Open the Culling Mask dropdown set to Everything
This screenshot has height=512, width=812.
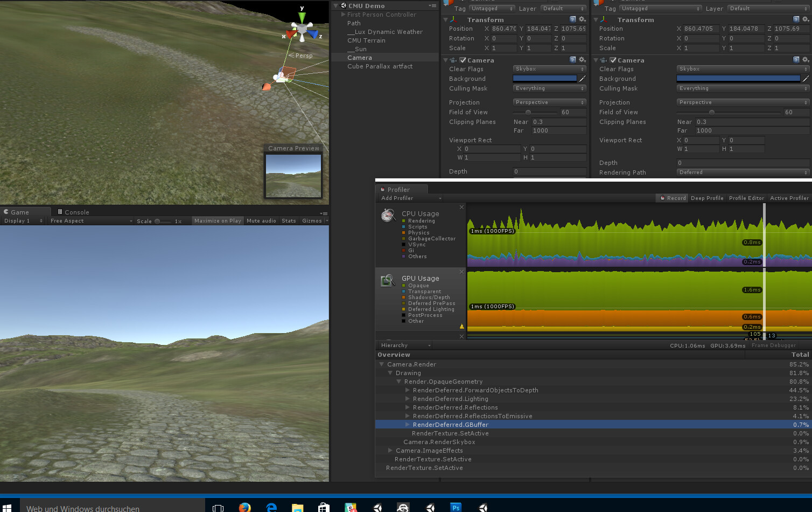[549, 88]
